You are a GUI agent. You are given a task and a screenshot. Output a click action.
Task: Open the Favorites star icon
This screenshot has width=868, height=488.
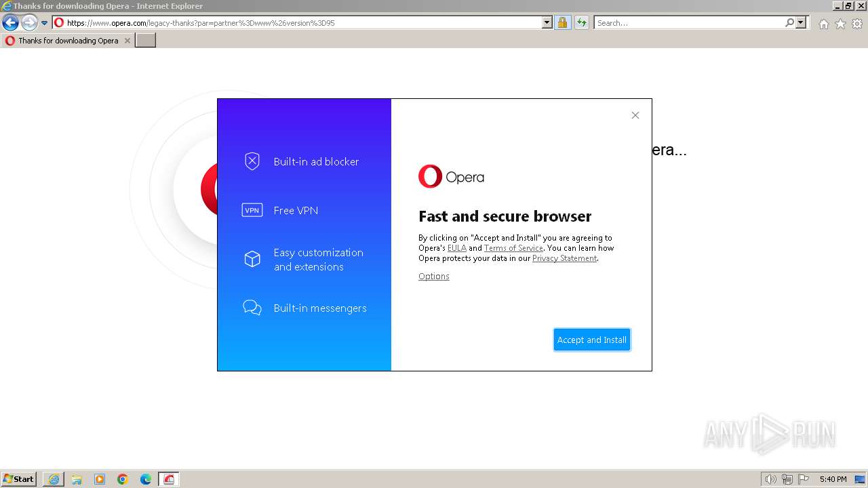(x=840, y=24)
